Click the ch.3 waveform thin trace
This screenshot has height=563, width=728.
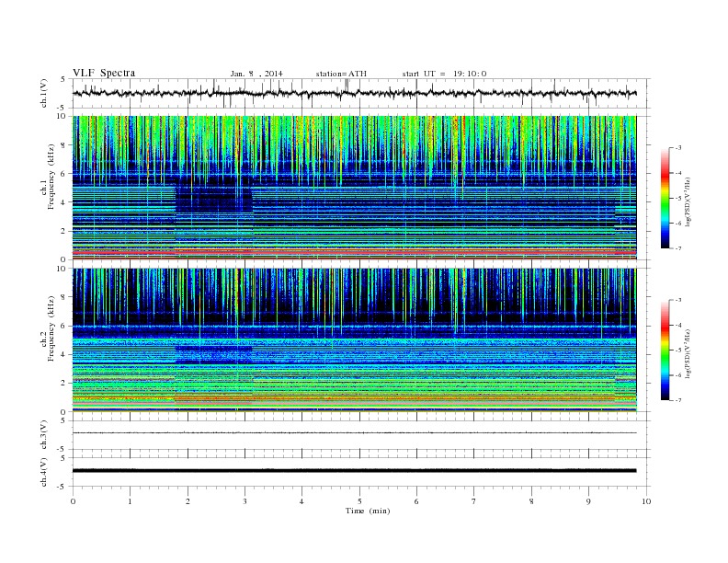(354, 433)
